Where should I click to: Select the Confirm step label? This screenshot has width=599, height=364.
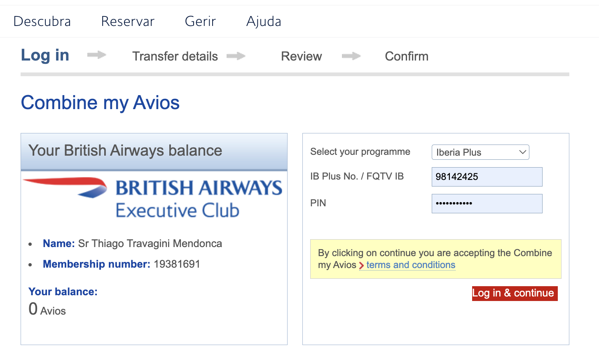[407, 56]
